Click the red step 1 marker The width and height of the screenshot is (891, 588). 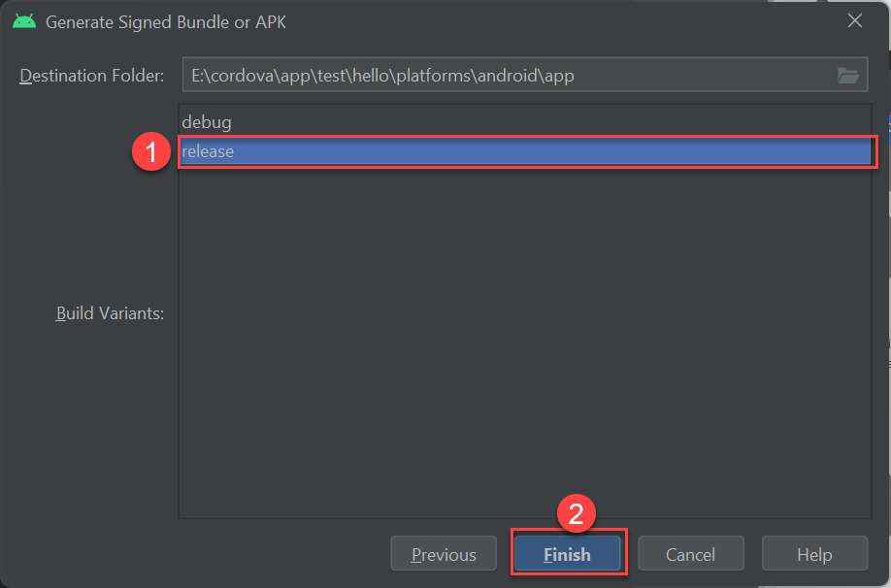click(x=151, y=151)
